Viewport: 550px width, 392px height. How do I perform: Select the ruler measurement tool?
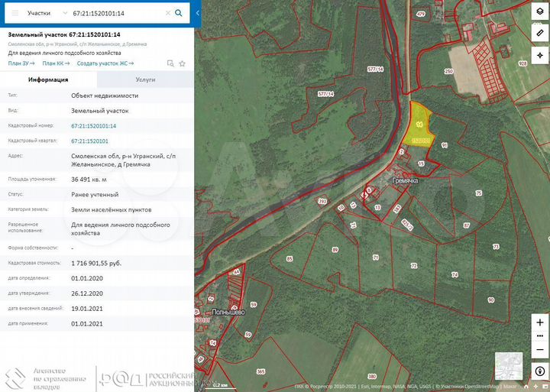[540, 33]
